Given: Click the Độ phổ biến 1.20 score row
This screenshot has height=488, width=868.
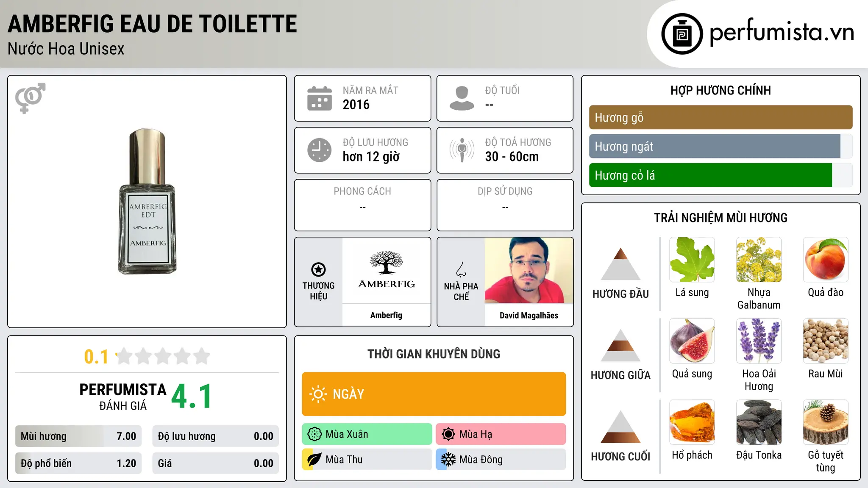Looking at the screenshot, I should pos(78,463).
